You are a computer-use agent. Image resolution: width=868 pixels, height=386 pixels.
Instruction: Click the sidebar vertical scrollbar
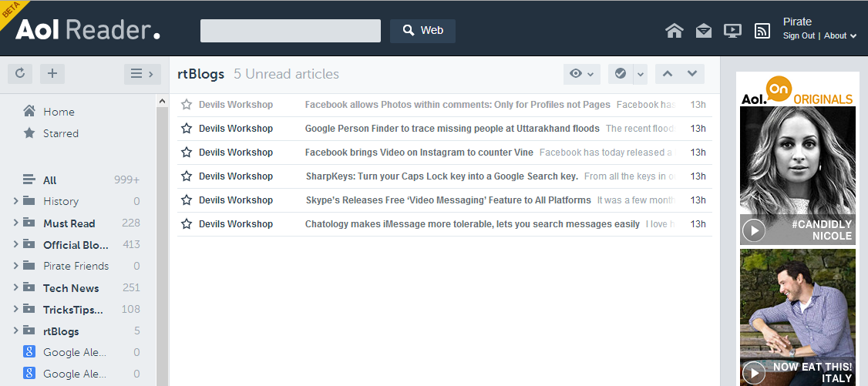(162, 246)
